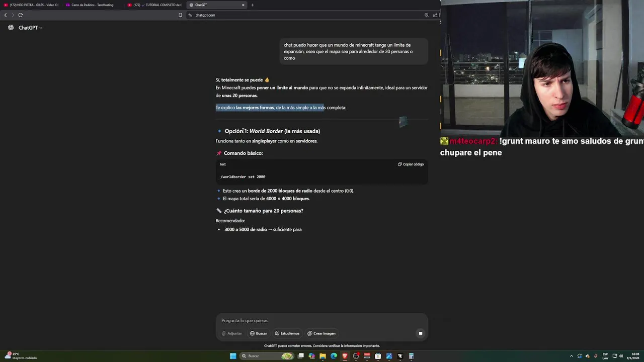
Task: Select the Estudiemos study mode button
Action: pos(287,333)
